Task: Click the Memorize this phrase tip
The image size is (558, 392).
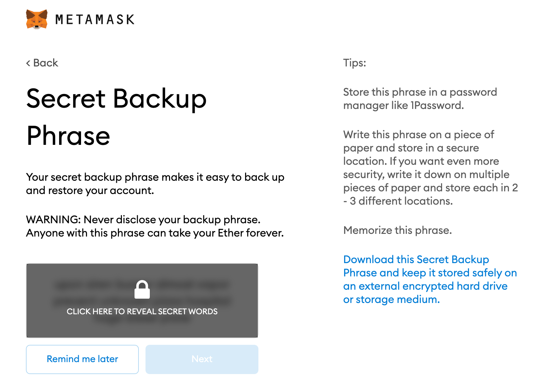Action: pos(398,230)
